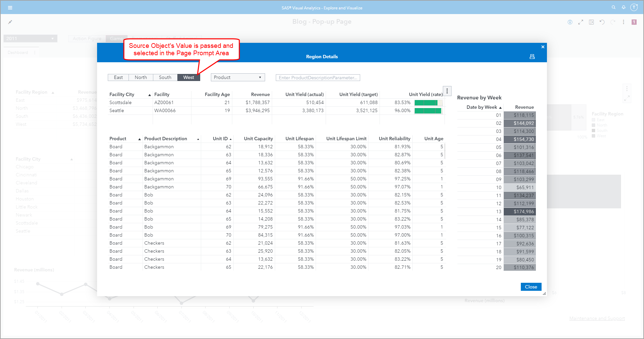Click the Seattle Unit Yield rate bar
Screen dimensions: 644x339
tap(428, 110)
